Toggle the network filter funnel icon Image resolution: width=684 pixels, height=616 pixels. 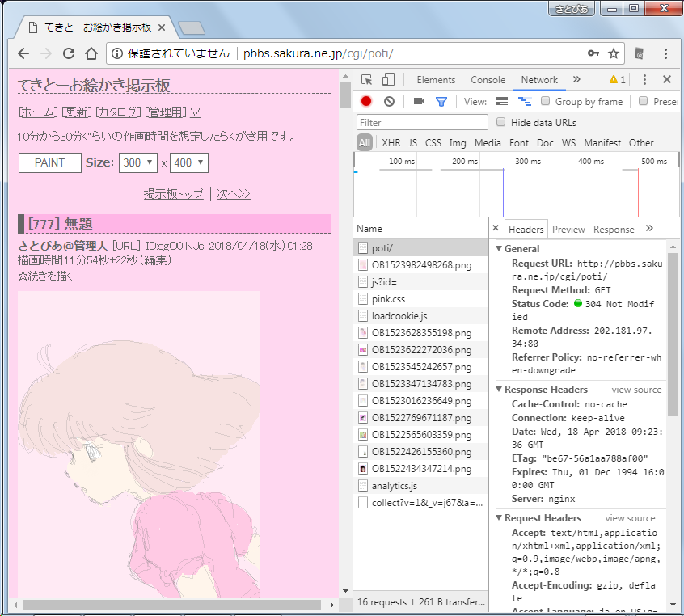pyautogui.click(x=441, y=102)
